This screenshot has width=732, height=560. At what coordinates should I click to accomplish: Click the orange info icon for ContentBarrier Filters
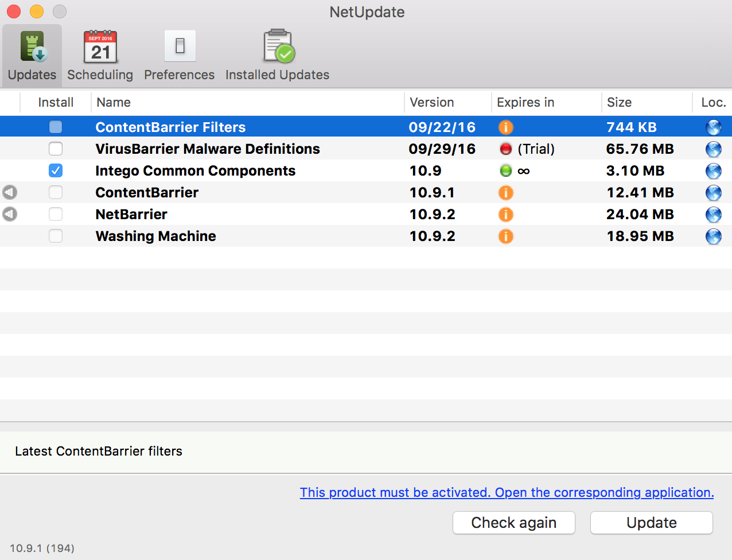pos(506,127)
